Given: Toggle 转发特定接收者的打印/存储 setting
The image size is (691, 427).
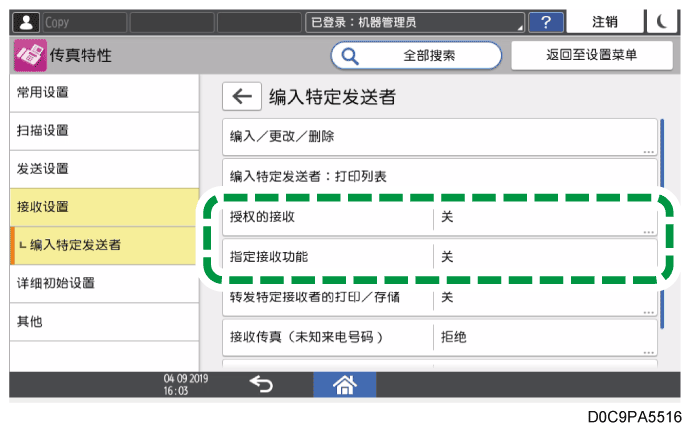Looking at the screenshot, I should [545, 297].
